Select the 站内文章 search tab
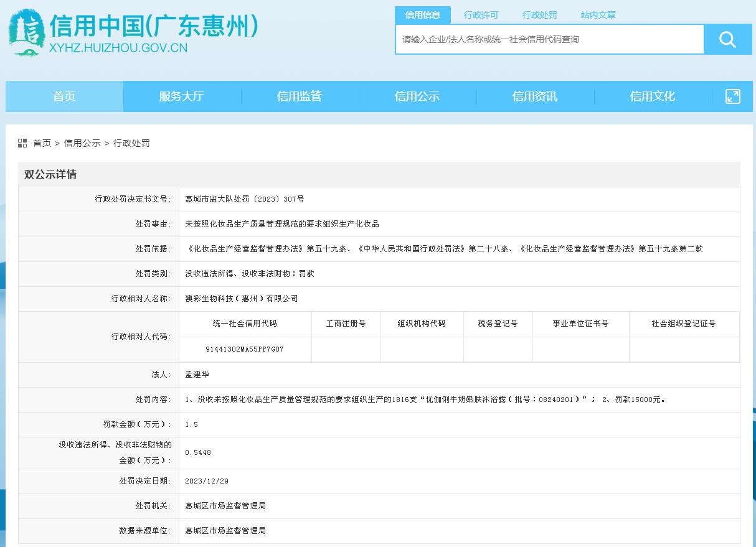756x547 pixels. [x=598, y=15]
